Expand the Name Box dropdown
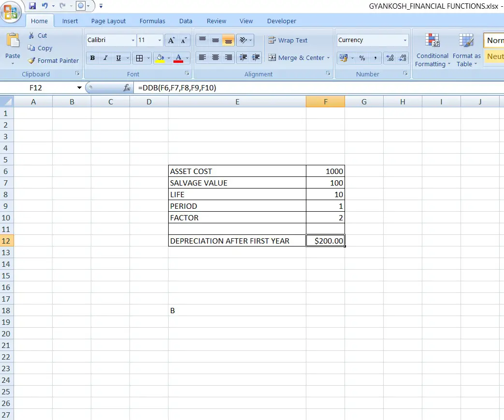Screen dimensions: 504x420 [79, 88]
